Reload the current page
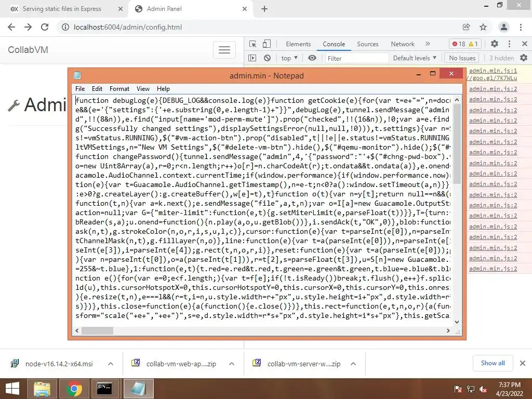This screenshot has width=532, height=399. (45, 27)
